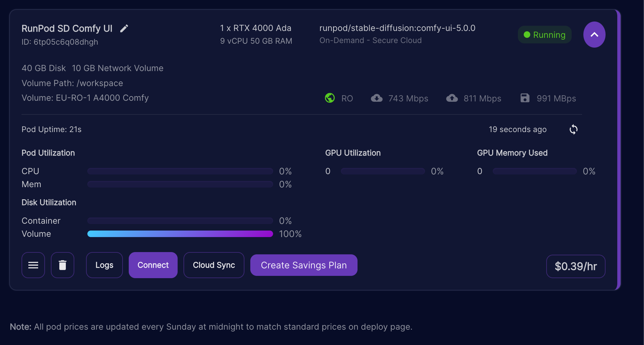Refresh pod stats with the sync icon
This screenshot has width=644, height=345.
pyautogui.click(x=573, y=129)
